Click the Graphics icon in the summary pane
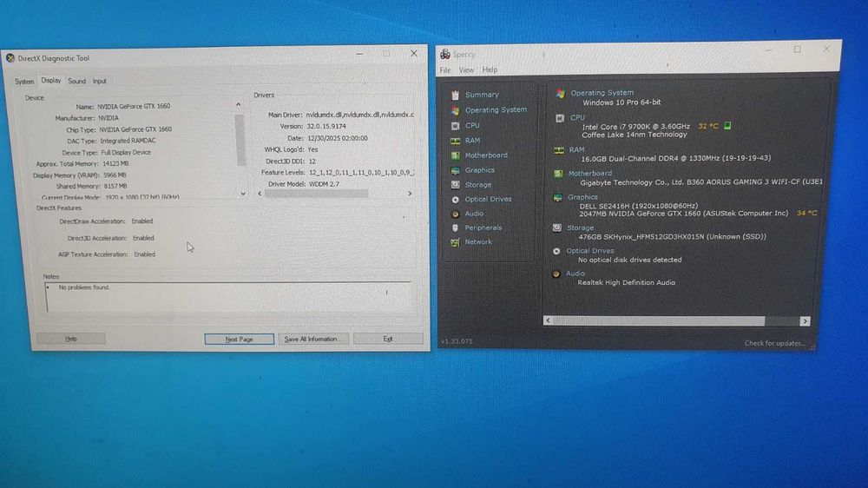 pyautogui.click(x=557, y=197)
